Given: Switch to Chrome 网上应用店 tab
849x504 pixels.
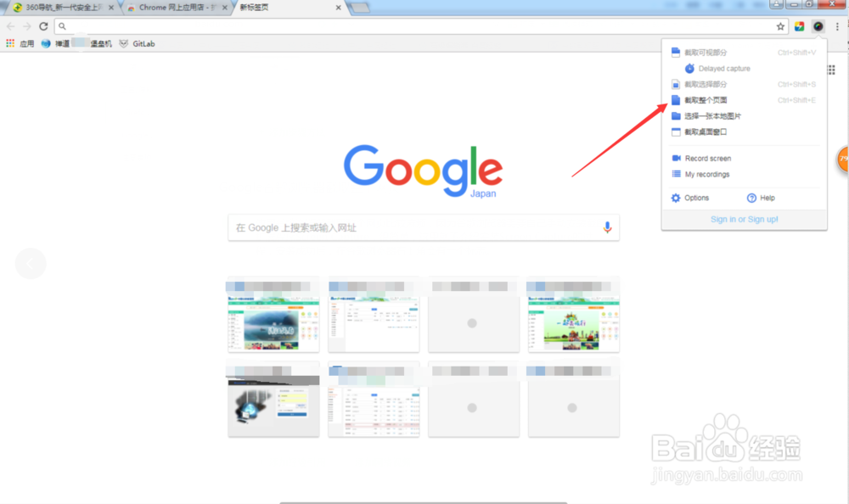Looking at the screenshot, I should [x=177, y=8].
